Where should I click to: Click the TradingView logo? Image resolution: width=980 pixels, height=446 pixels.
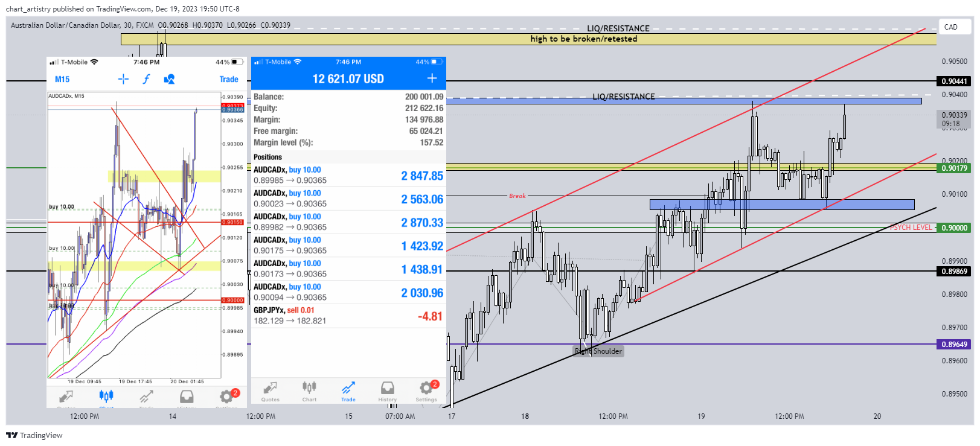point(34,435)
